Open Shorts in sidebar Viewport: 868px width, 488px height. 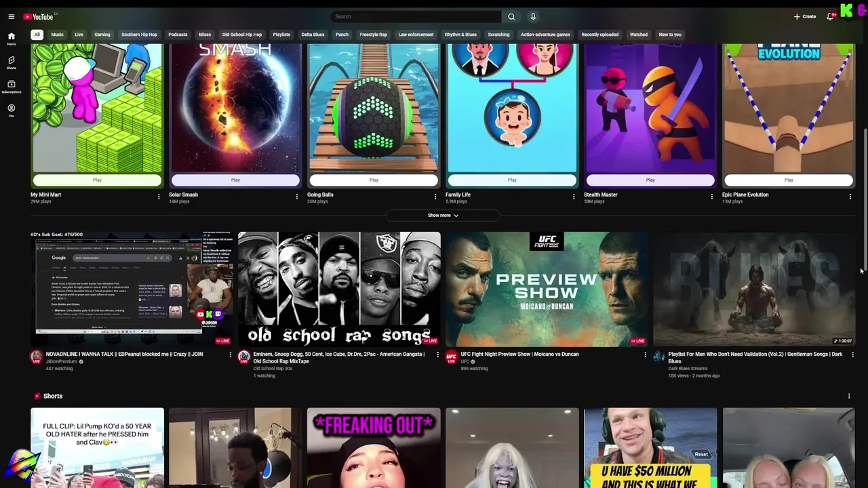click(x=11, y=62)
